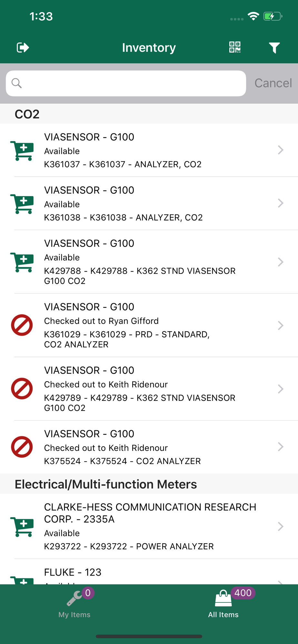This screenshot has height=644, width=298.
Task: Tap prohibited icon for K429789 item
Action: 22,389
